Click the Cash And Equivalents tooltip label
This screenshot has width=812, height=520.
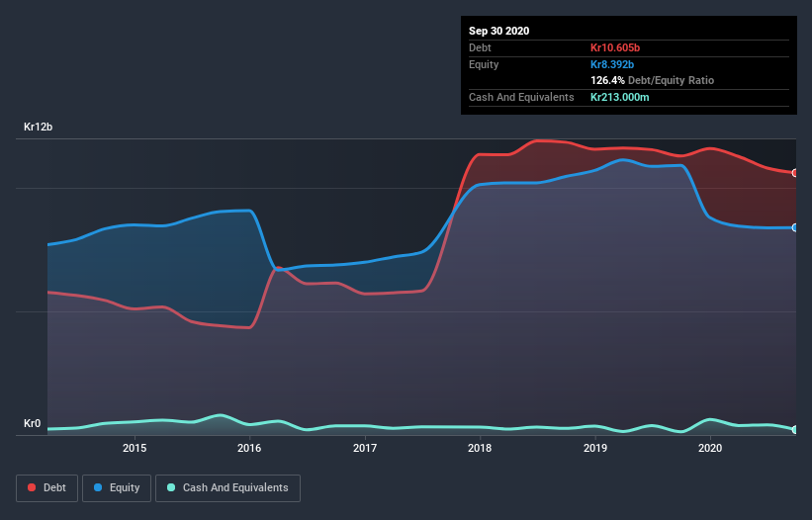tap(521, 97)
